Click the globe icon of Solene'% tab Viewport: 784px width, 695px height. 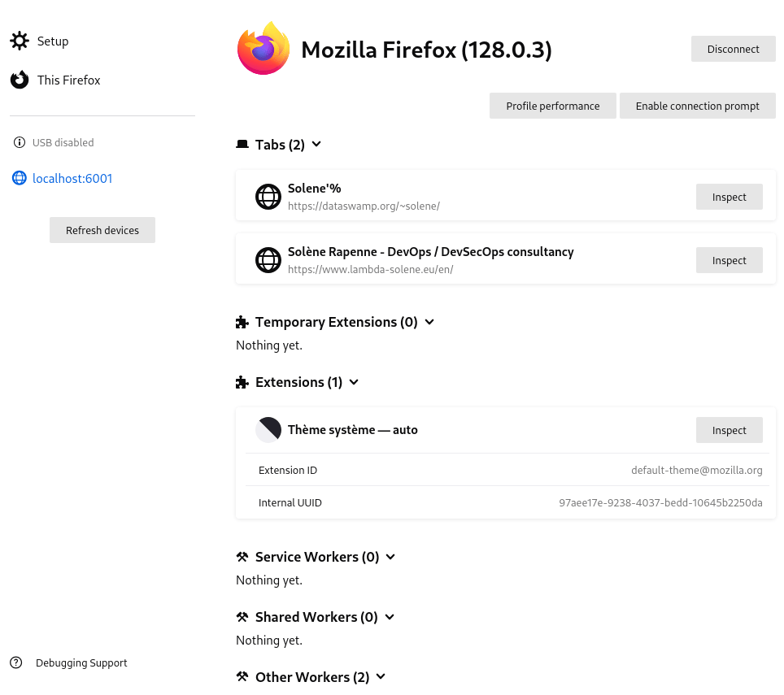268,197
